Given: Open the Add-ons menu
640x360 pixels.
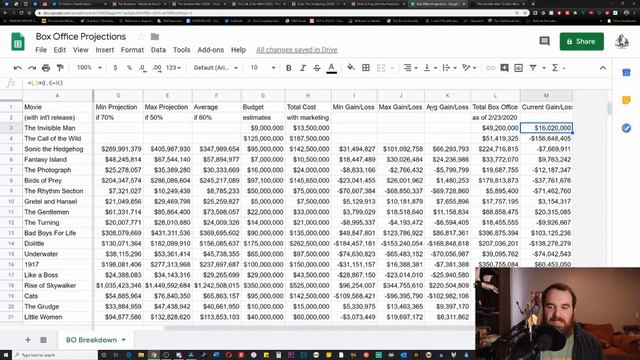Looking at the screenshot, I should click(x=211, y=50).
